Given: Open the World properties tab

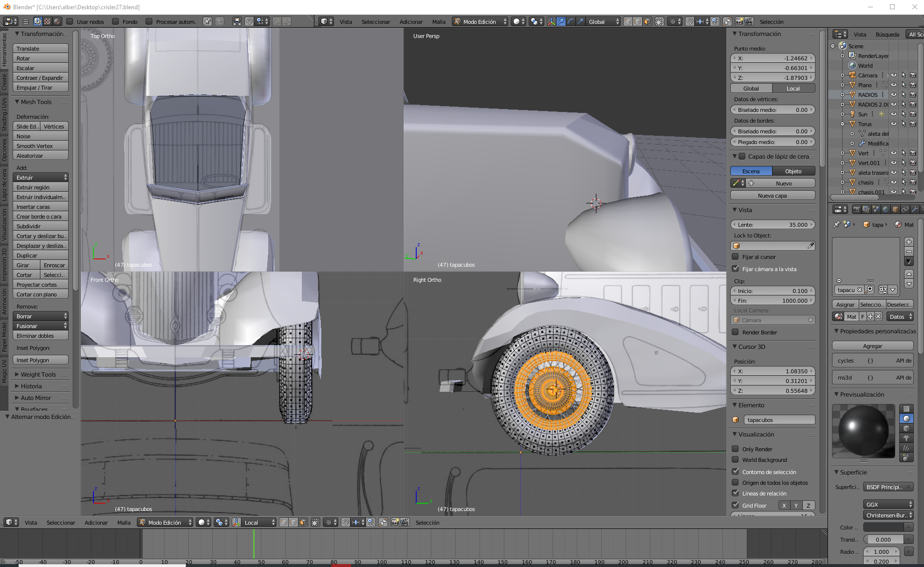Looking at the screenshot, I should (x=886, y=209).
